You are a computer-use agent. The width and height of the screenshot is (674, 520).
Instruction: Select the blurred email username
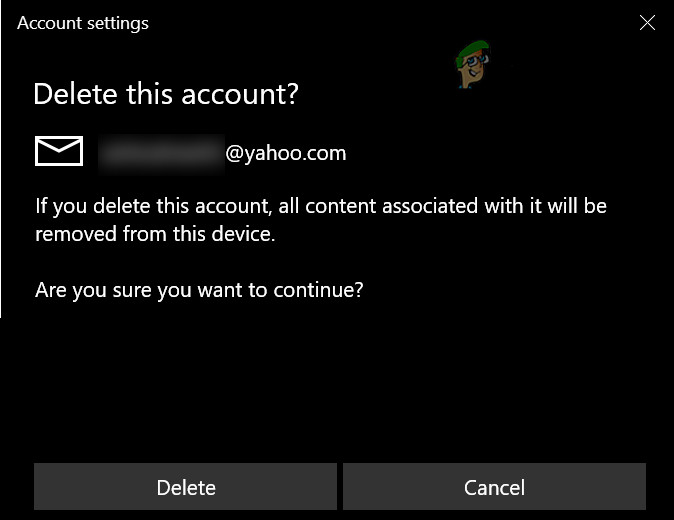tap(161, 154)
